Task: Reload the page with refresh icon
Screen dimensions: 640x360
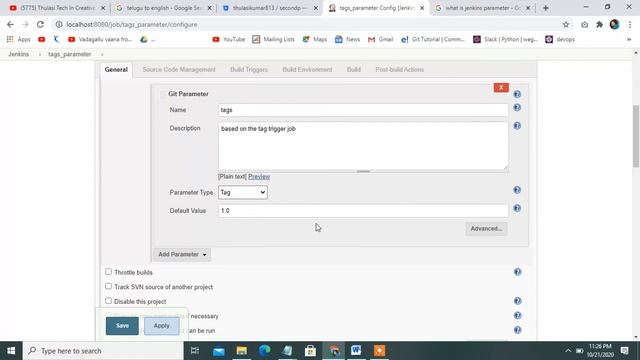Action: click(x=40, y=24)
